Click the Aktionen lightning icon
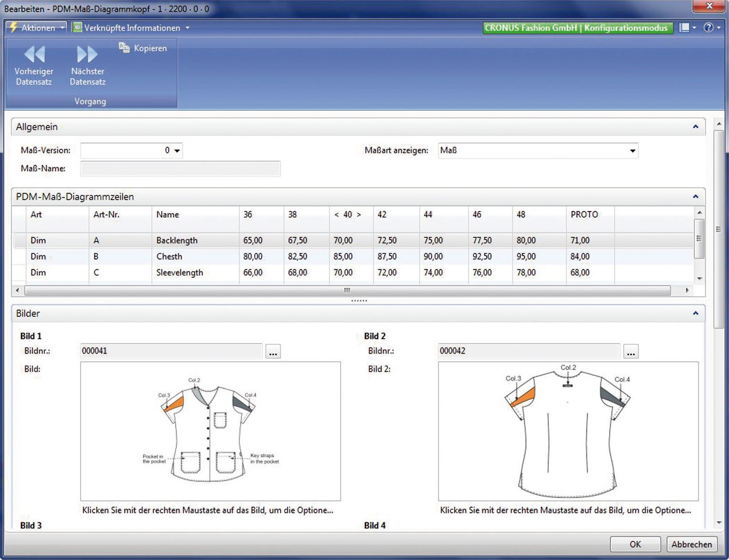 coord(14,27)
